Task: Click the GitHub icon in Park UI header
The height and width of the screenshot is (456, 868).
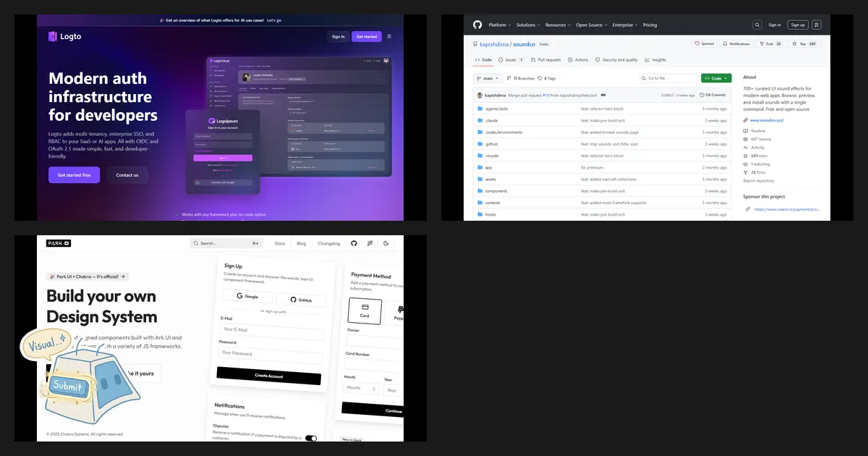Action: pos(354,243)
